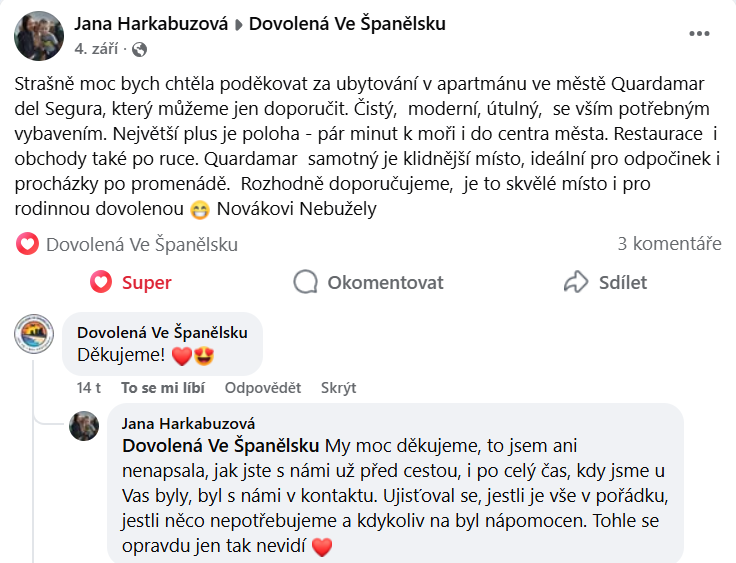Image resolution: width=736 pixels, height=563 pixels.
Task: Click Dovolená Ve Španělsku page avatar in comment
Action: coord(34,333)
